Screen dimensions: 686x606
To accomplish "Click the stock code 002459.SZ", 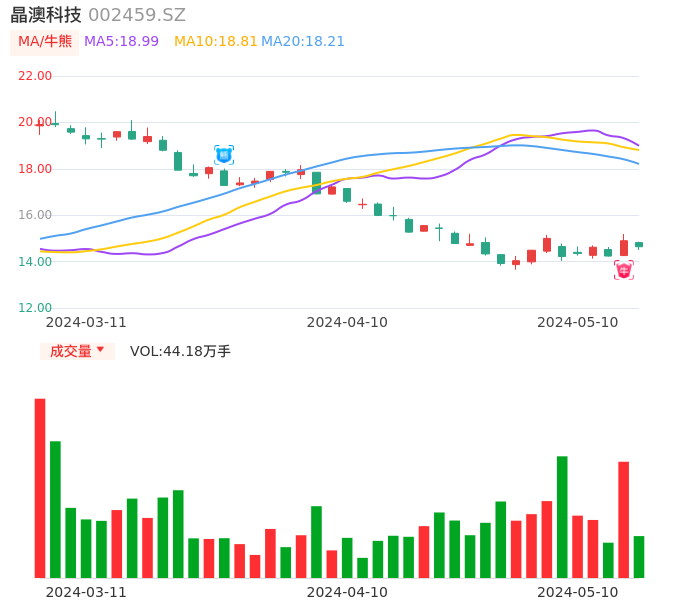I will pos(137,15).
